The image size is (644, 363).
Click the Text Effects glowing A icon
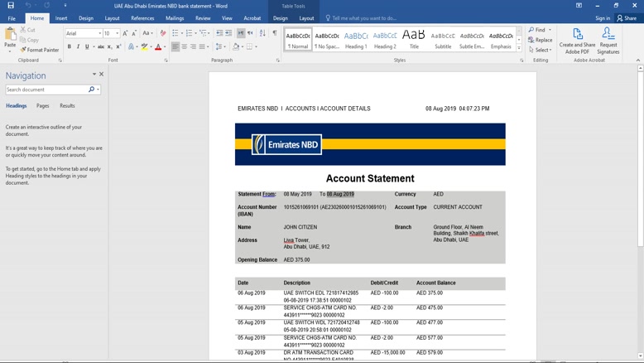(131, 47)
